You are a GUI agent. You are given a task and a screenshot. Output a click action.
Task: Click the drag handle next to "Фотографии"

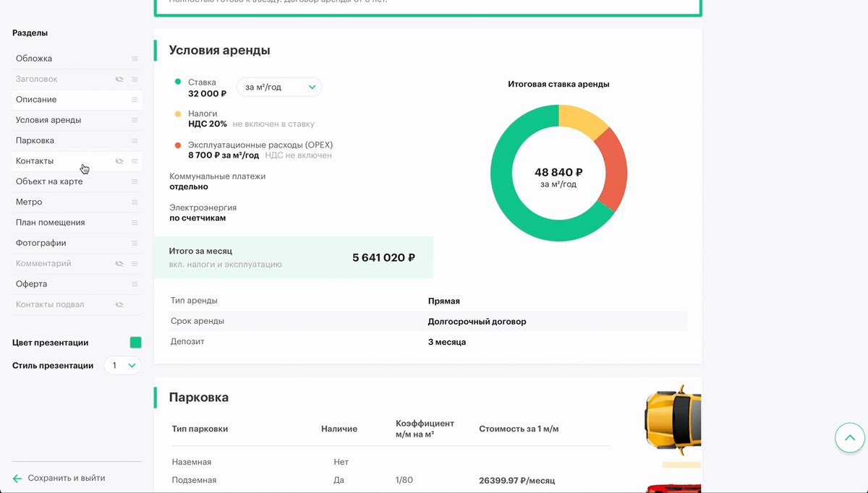[135, 242]
